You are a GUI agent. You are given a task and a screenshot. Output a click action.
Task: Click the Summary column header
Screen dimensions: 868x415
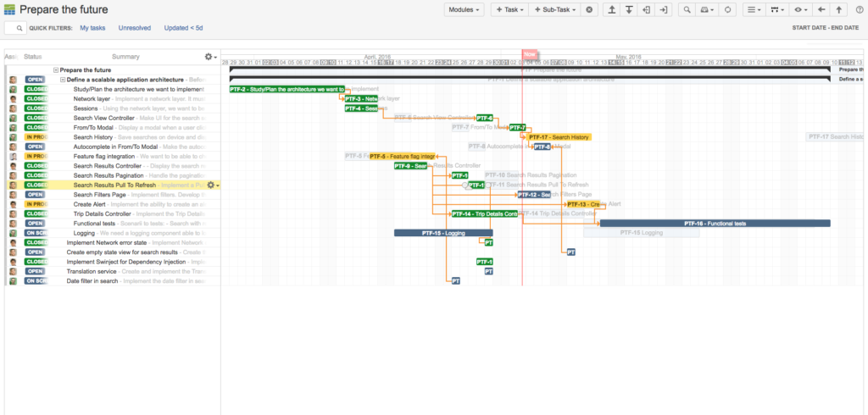[125, 57]
